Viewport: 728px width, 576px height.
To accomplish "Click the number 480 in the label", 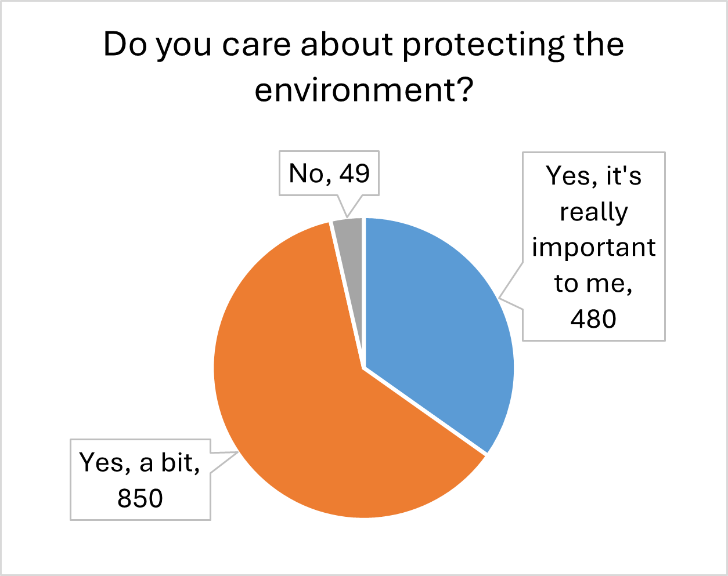I will click(x=593, y=318).
